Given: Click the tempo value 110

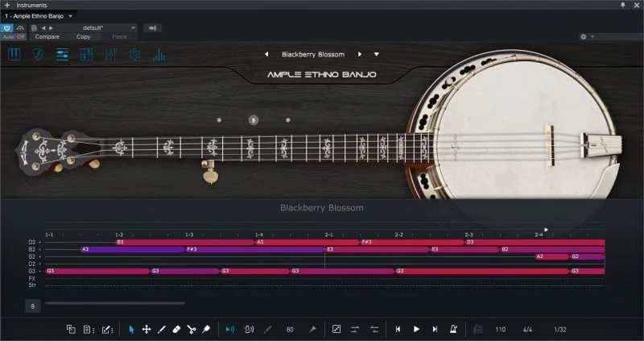Looking at the screenshot, I should click(500, 329).
